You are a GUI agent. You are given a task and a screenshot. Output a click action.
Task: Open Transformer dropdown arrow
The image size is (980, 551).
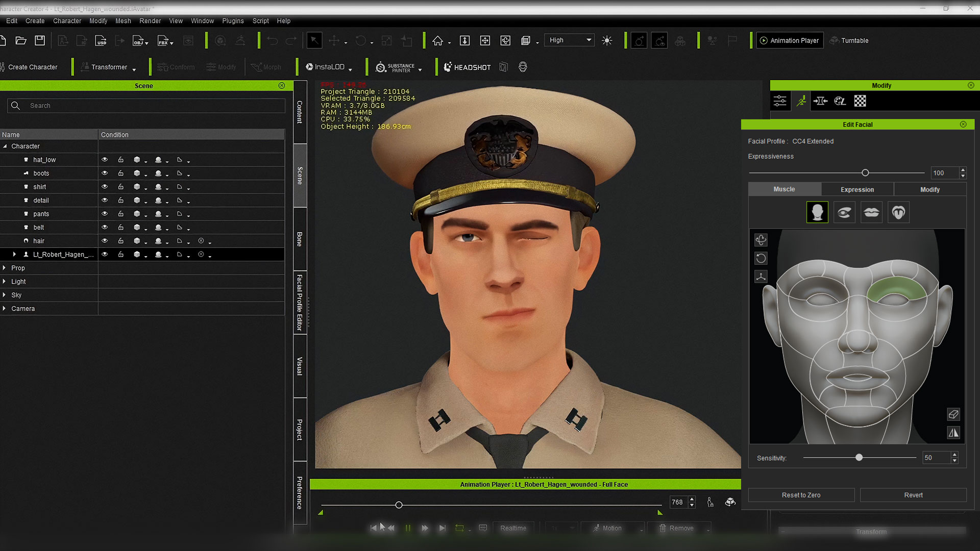pyautogui.click(x=134, y=69)
